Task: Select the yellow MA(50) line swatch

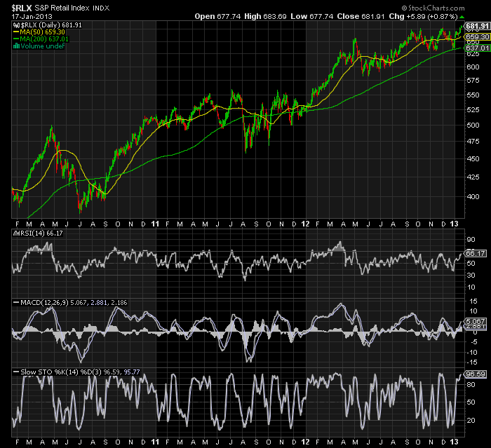Action: 16,32
